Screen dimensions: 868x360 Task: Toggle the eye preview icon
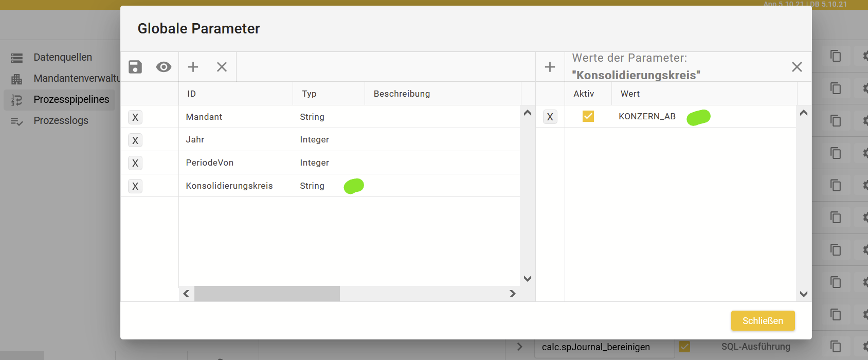[x=164, y=67]
